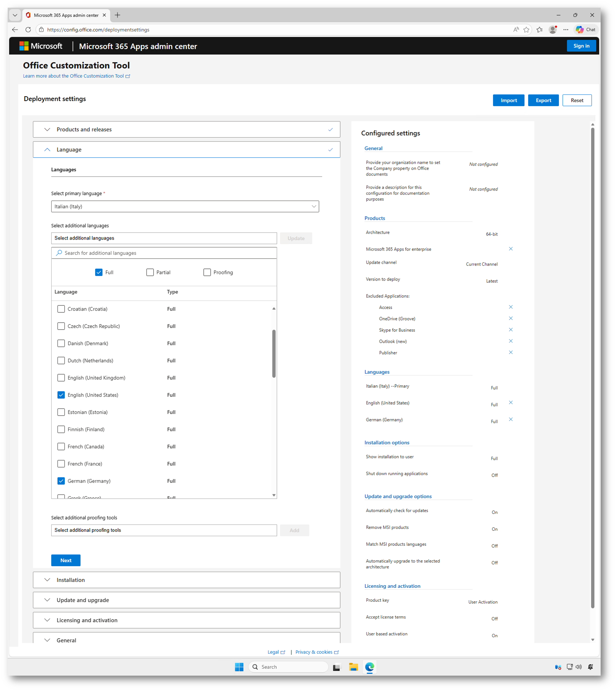616x691 pixels.
Task: Open Copilot Chat in the browser toolbar
Action: (586, 30)
